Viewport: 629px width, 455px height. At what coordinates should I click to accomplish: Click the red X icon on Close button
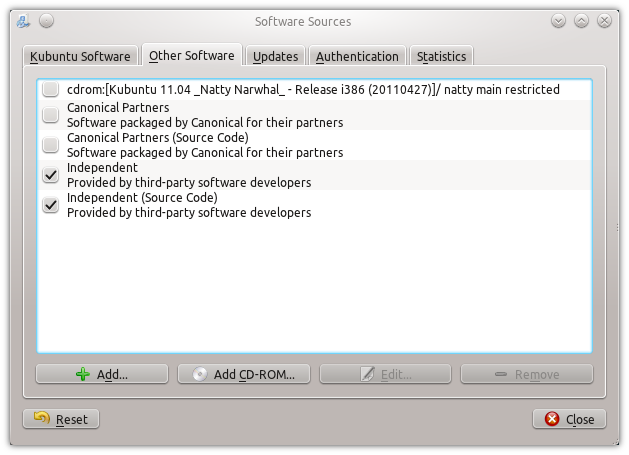coord(552,419)
